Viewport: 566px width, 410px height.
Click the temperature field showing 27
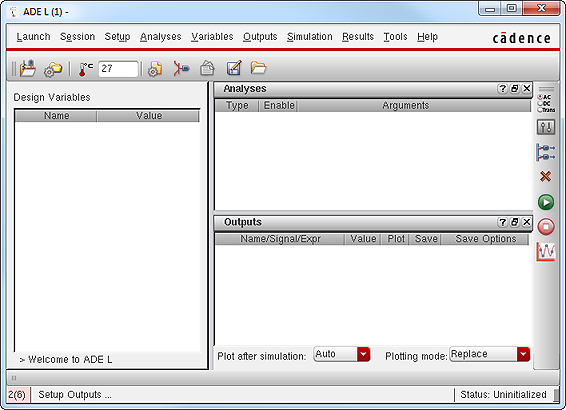[x=118, y=69]
